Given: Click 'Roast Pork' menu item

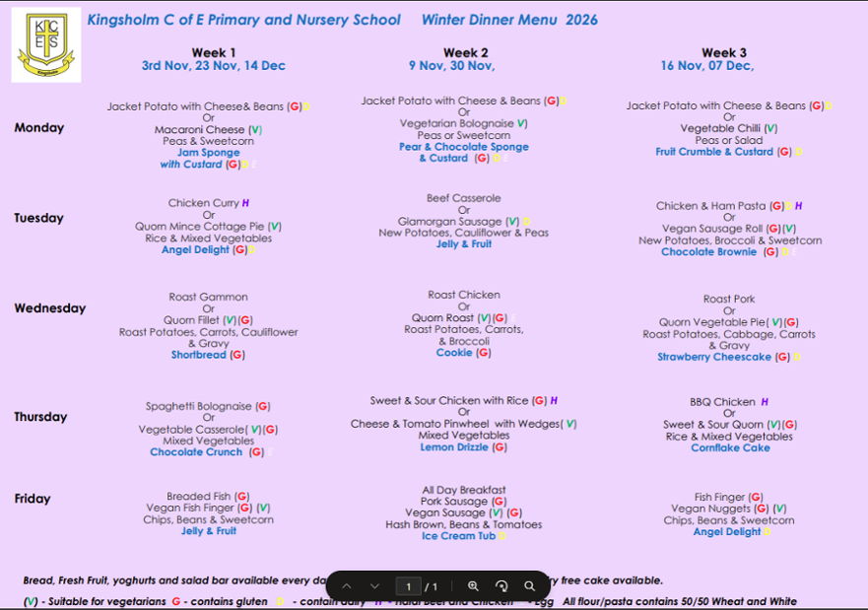Looking at the screenshot, I should tap(729, 299).
